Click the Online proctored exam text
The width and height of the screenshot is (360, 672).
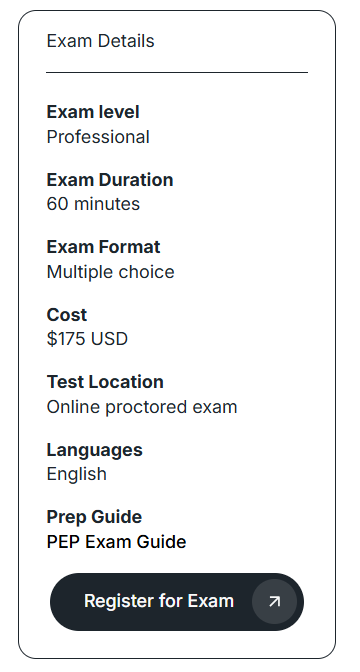(142, 407)
